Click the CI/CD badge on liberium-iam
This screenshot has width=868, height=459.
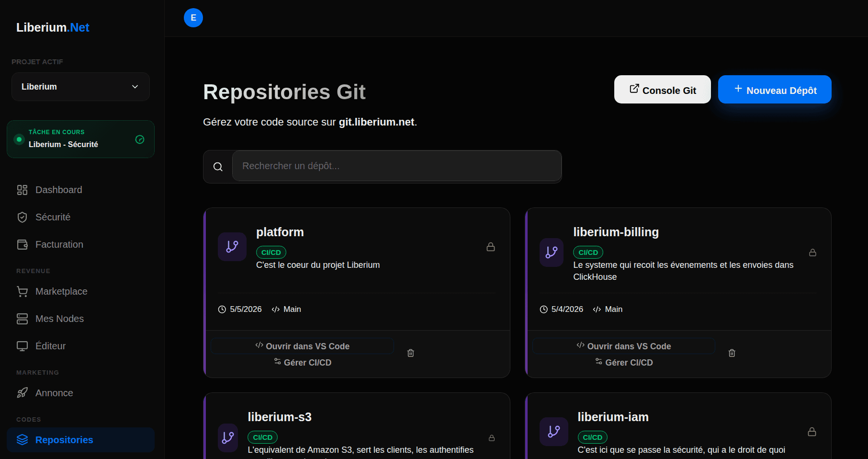(593, 437)
